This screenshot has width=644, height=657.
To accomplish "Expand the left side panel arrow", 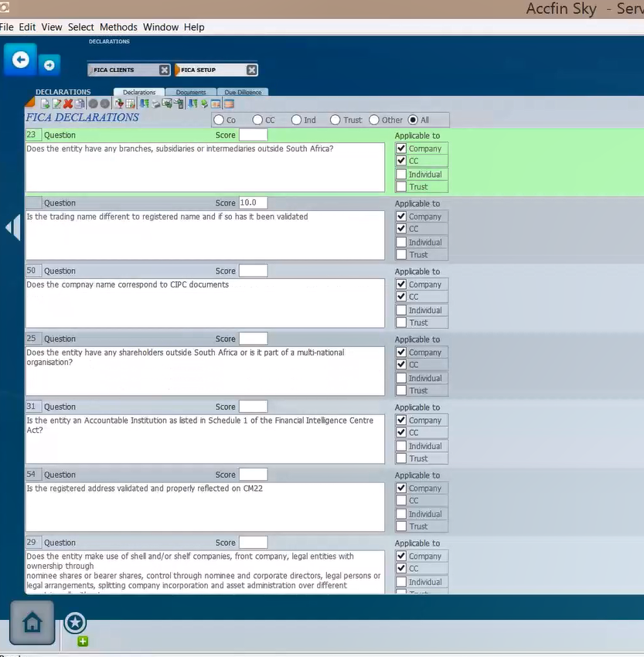I will (12, 228).
